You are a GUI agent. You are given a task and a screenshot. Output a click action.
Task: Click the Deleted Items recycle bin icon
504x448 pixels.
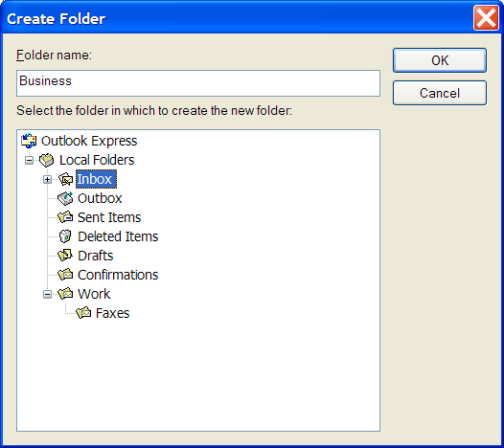click(65, 236)
